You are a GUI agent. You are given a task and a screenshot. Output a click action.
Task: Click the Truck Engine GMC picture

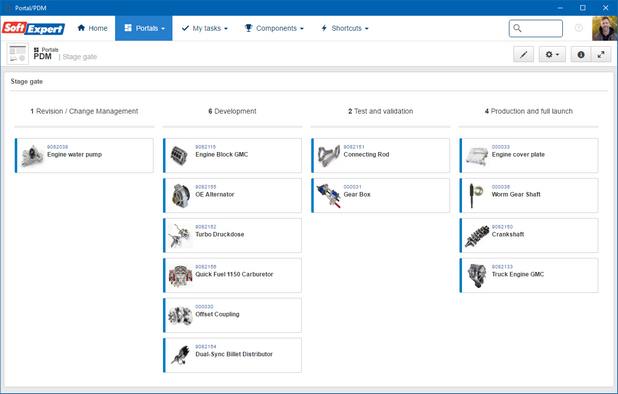tap(477, 275)
